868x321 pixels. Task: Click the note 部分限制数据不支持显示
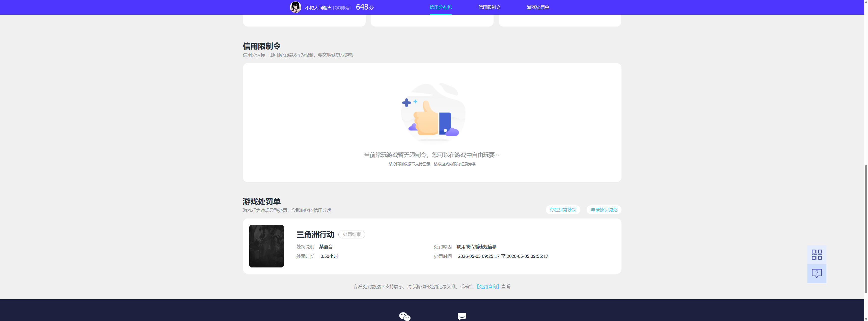[x=432, y=164]
